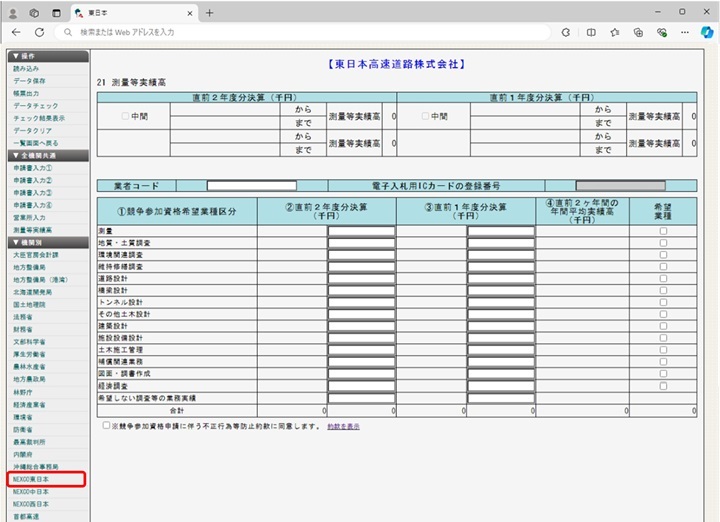Check 希望業種 box for 建築設計 row
Image resolution: width=720 pixels, height=522 pixels.
pos(663,326)
